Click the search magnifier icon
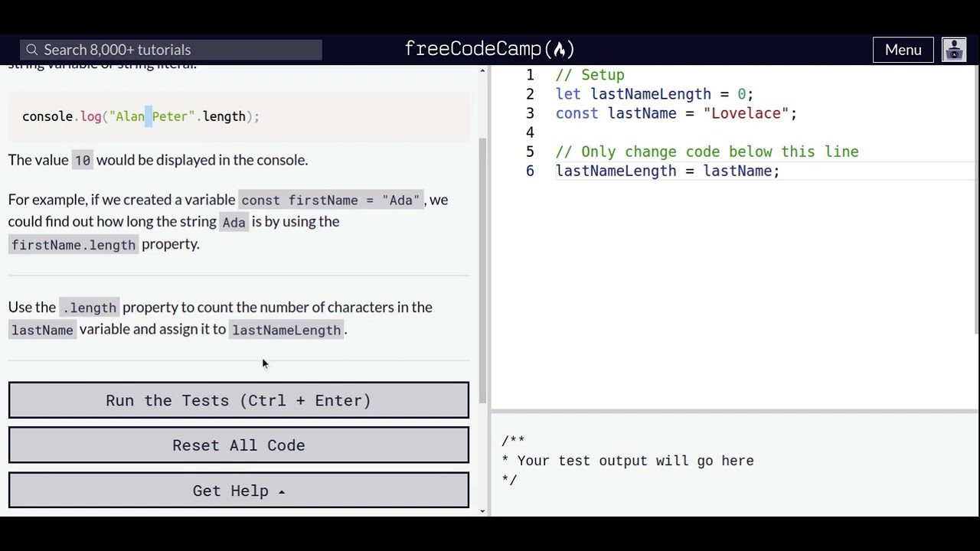Viewport: 980px width, 551px height. [x=31, y=50]
